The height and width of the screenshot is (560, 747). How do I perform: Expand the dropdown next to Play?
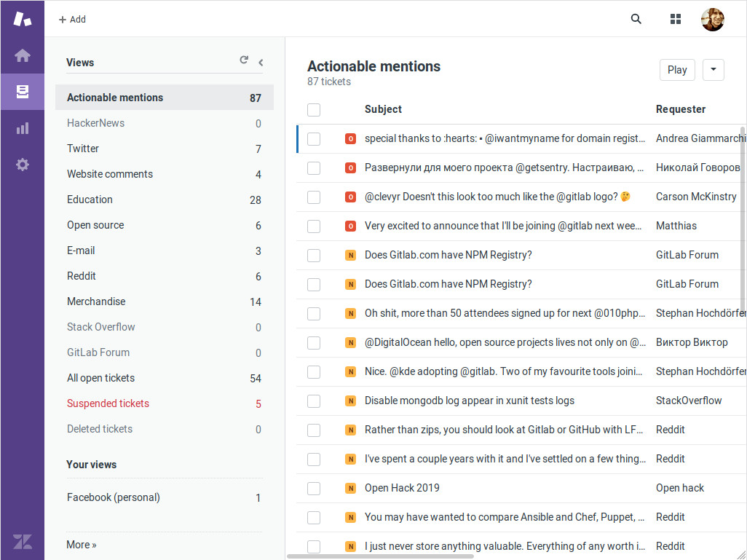[x=713, y=70]
